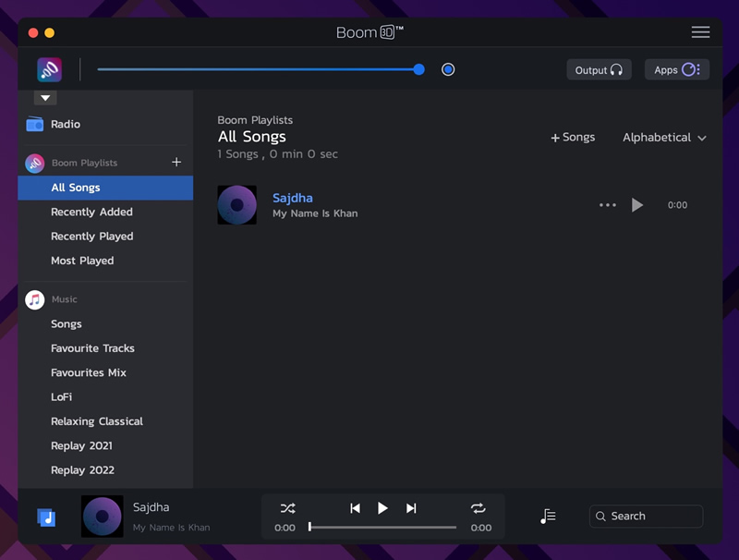Image resolution: width=739 pixels, height=560 pixels.
Task: Click Boom Playlists header text in sidebar
Action: [x=84, y=163]
